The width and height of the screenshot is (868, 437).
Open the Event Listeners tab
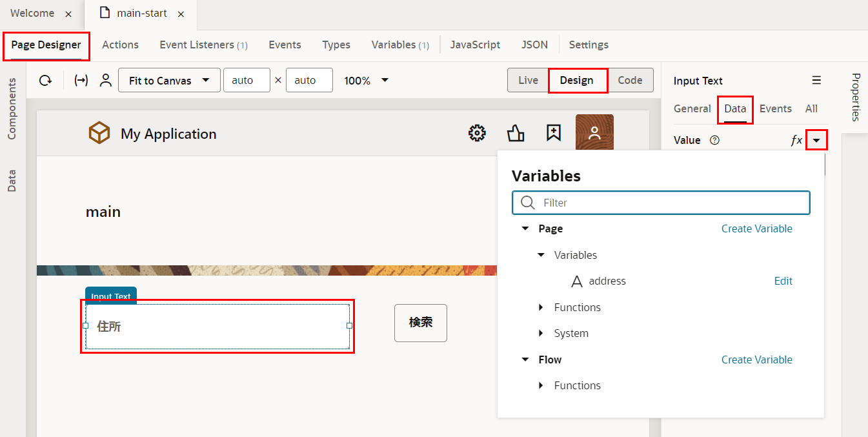pyautogui.click(x=203, y=45)
